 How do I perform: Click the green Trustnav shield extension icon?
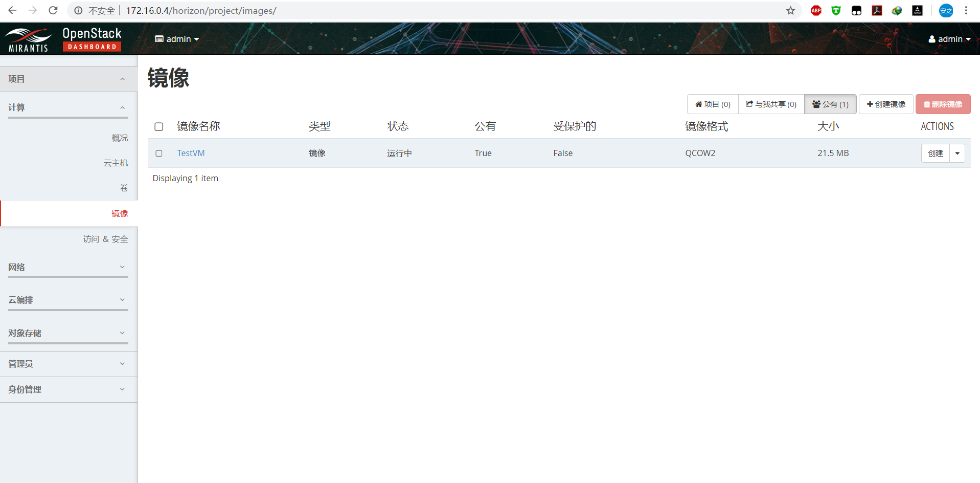point(836,10)
